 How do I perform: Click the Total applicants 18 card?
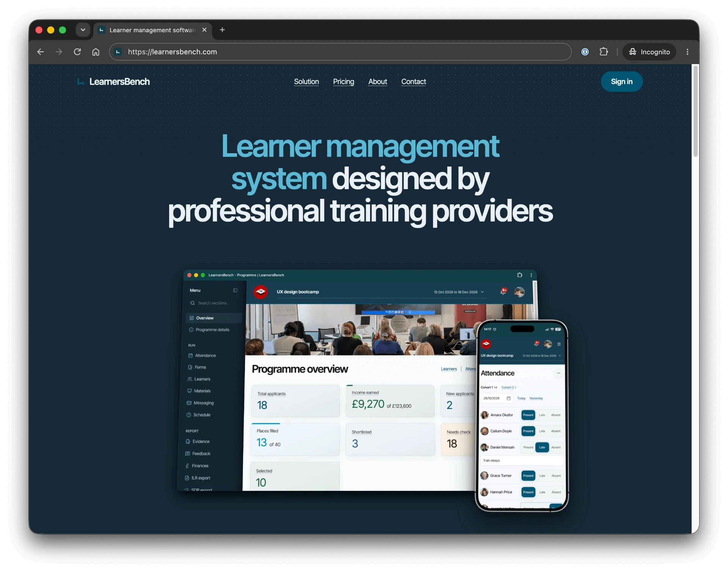295,401
